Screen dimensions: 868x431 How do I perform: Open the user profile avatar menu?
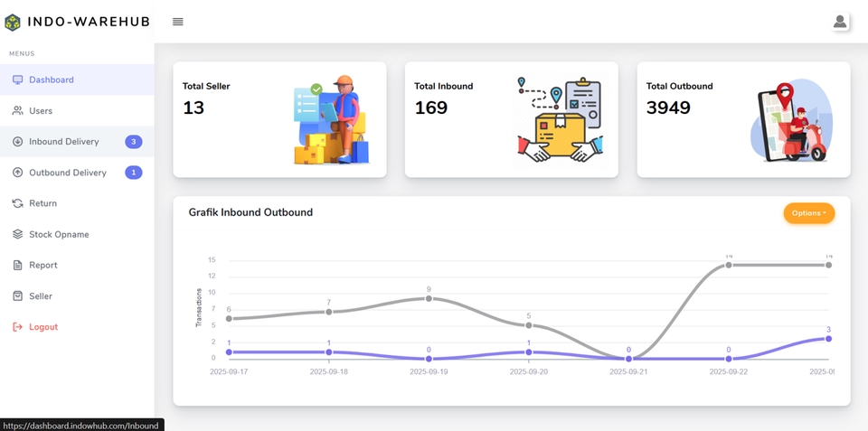coord(840,22)
